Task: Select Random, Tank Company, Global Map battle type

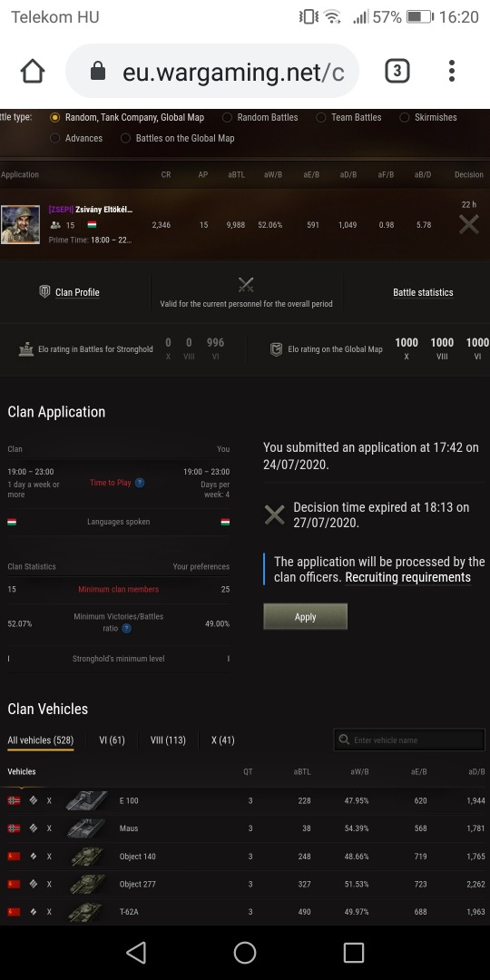Action: tap(55, 117)
